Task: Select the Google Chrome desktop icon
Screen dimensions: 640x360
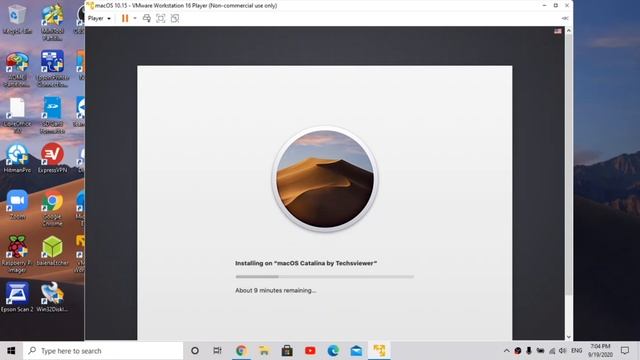Action: 52,208
